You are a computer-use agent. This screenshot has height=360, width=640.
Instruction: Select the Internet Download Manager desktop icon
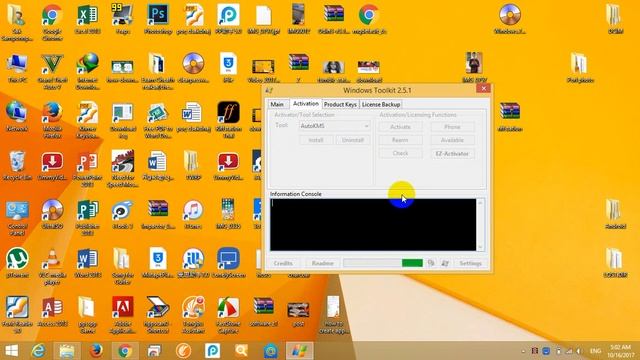[x=87, y=71]
